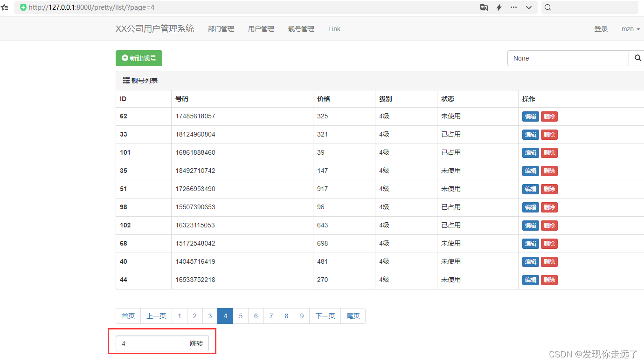Click the active page 4 button

(225, 316)
